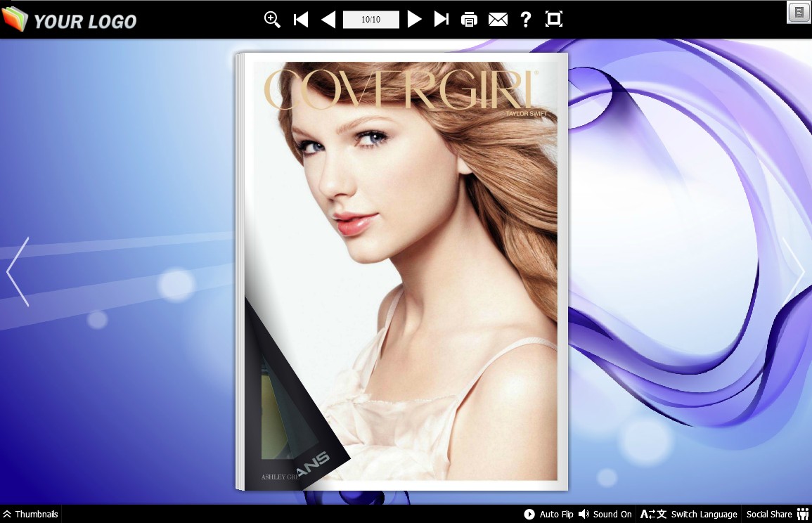812x523 pixels.
Task: Open Switch Language options
Action: click(x=689, y=514)
